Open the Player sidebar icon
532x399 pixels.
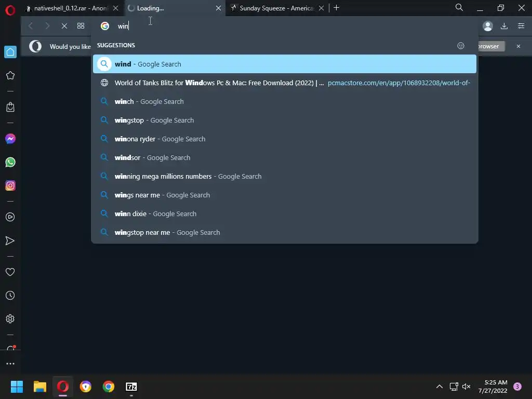click(10, 217)
